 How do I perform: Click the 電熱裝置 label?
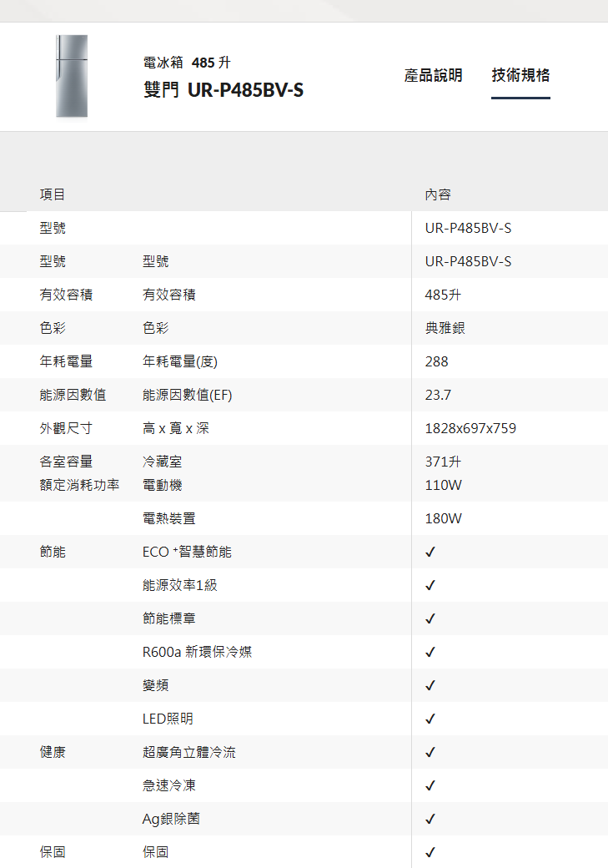[168, 518]
